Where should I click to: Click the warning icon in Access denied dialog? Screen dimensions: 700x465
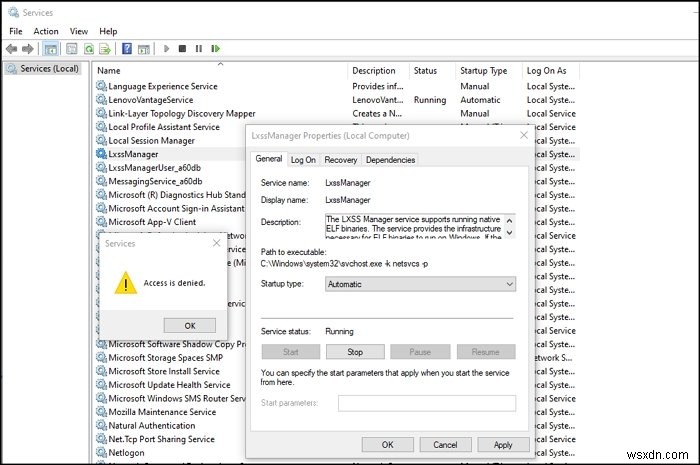click(x=125, y=283)
